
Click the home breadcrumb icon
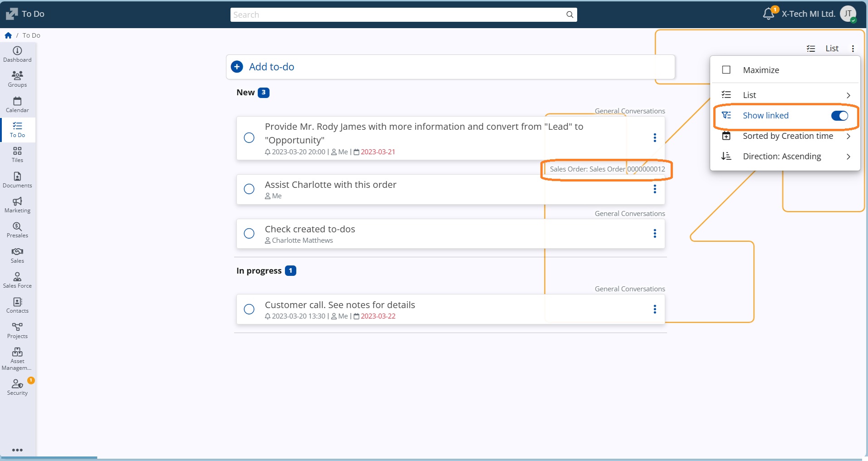[x=8, y=35]
